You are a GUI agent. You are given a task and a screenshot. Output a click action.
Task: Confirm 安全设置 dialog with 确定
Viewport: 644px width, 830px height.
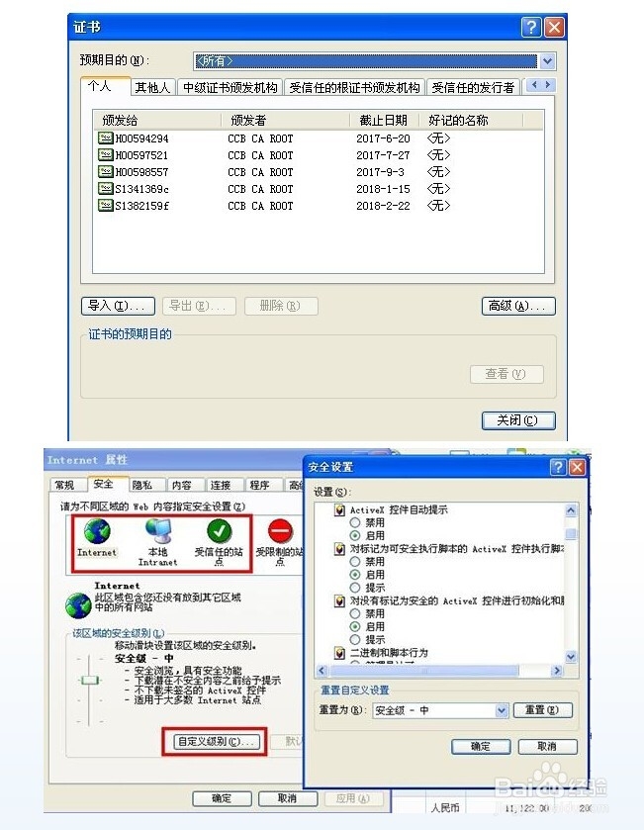[481, 746]
